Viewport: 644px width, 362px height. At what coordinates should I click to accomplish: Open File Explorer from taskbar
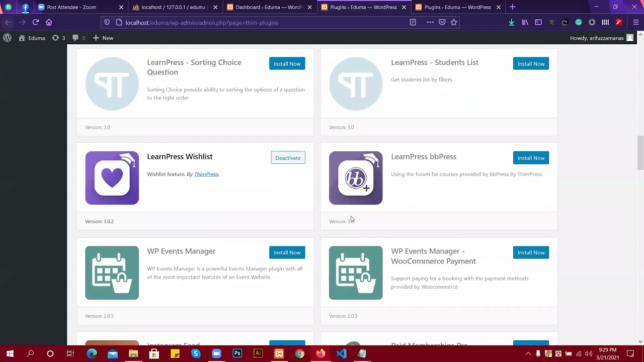133,354
